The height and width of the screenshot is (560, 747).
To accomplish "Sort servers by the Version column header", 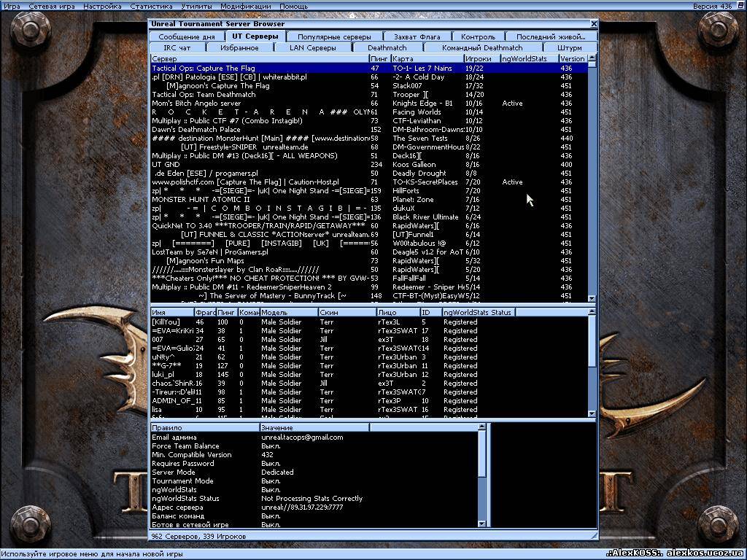I will (x=573, y=58).
